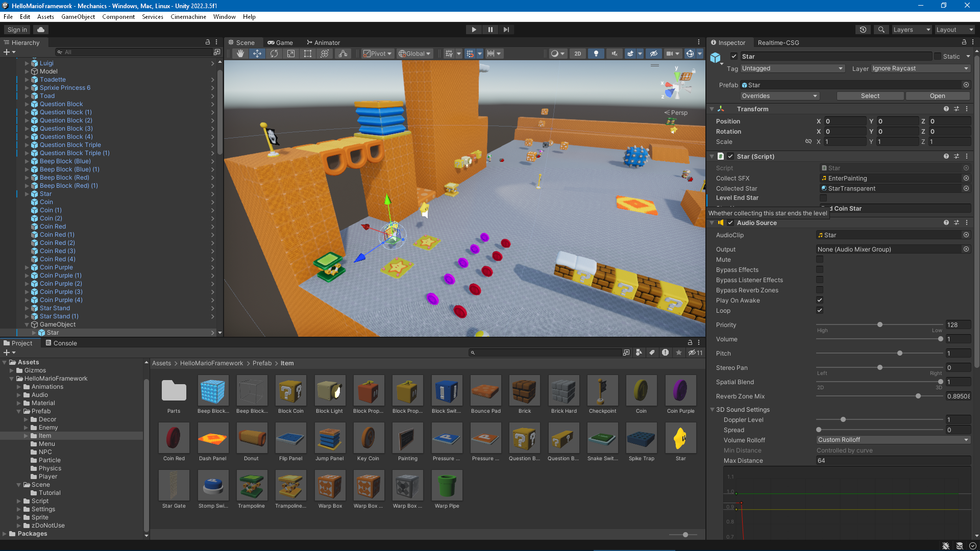Enable the Mute checkbox

[820, 260]
